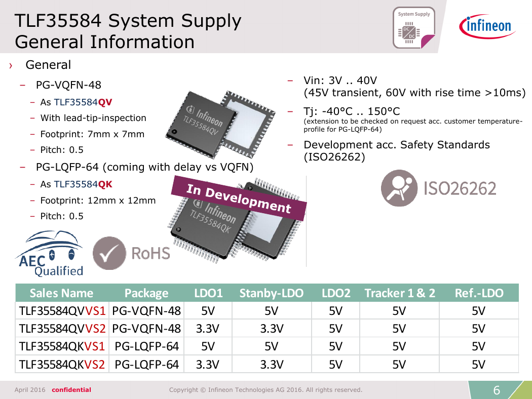Click the Vin: 3V .. 40V line

point(340,81)
